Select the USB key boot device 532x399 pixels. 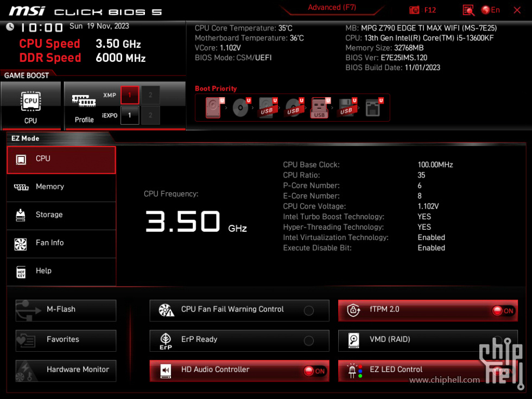pos(320,107)
